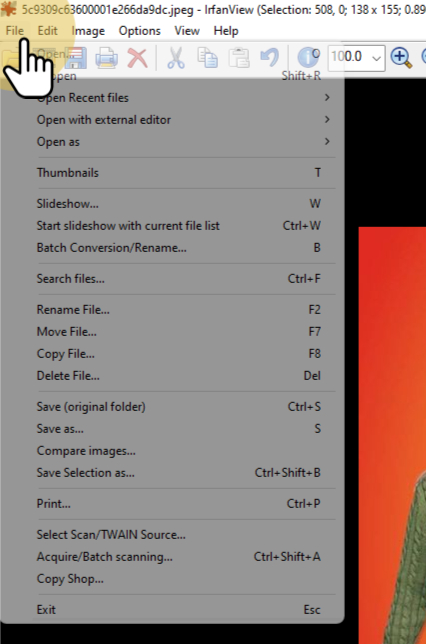The image size is (426, 644).
Task: Open the Edit menu
Action: [47, 31]
